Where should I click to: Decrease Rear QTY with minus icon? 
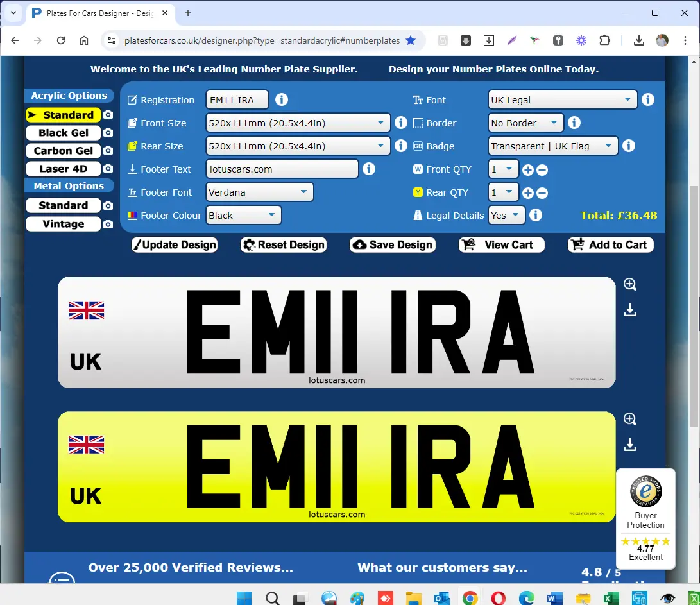(x=542, y=192)
